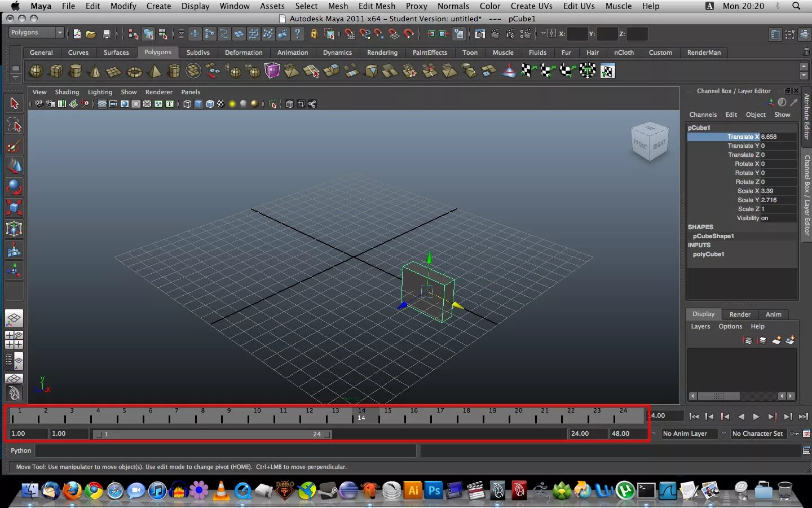Create layer from selected objects icon
This screenshot has height=508, width=812.
pos(790,340)
